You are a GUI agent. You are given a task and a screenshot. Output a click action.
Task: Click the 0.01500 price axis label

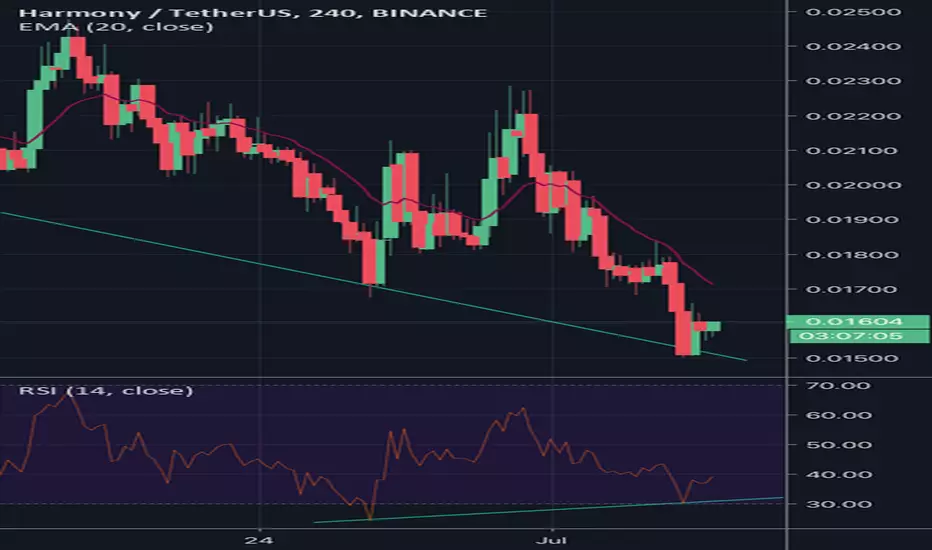(x=853, y=359)
